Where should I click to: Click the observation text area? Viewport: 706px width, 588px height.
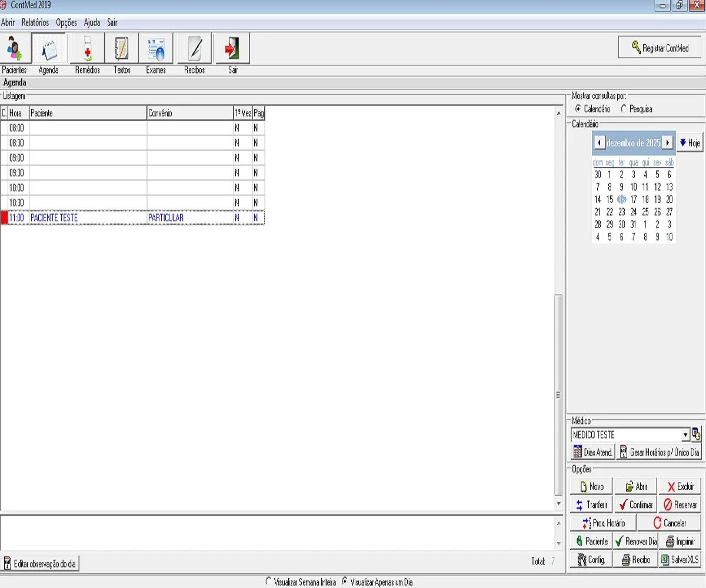pyautogui.click(x=277, y=533)
